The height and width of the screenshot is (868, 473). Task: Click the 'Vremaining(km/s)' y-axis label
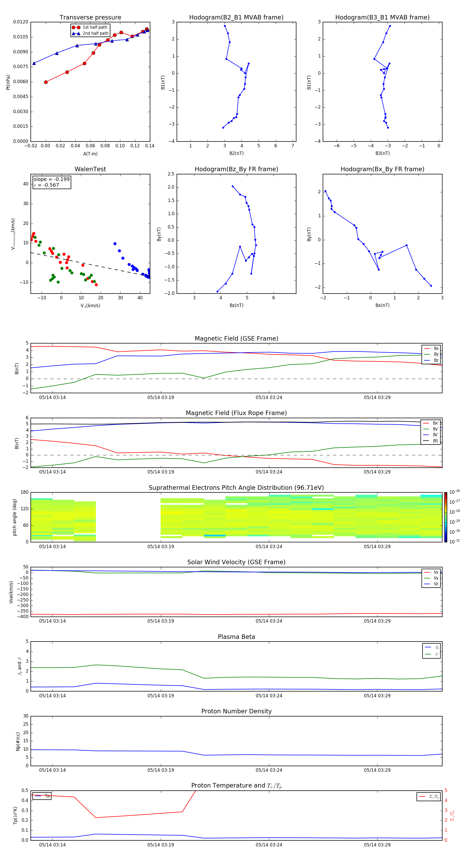coord(13,234)
